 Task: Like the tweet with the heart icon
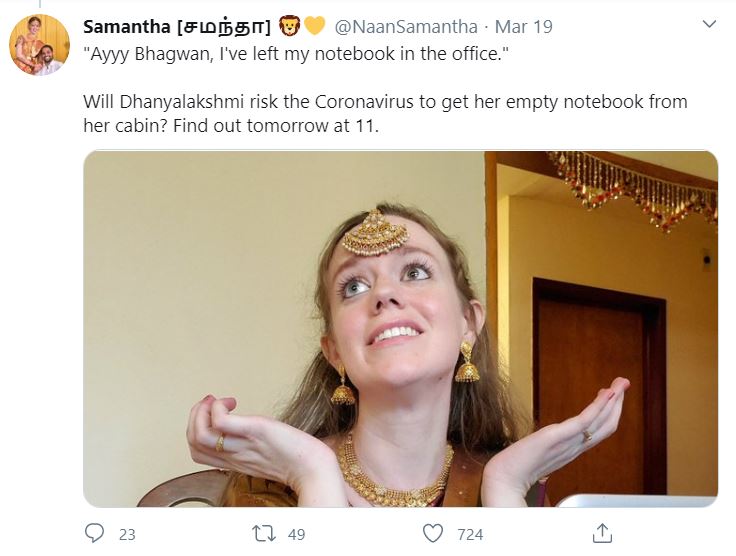click(x=432, y=534)
